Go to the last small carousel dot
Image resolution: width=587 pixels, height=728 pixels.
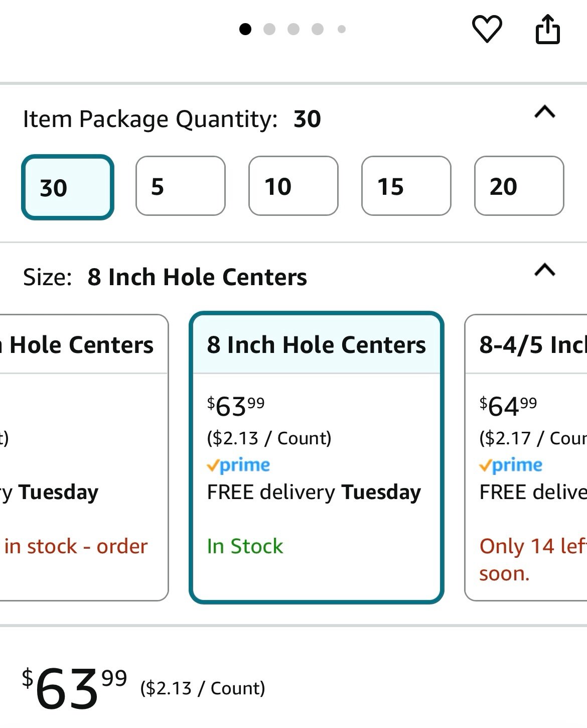click(342, 29)
